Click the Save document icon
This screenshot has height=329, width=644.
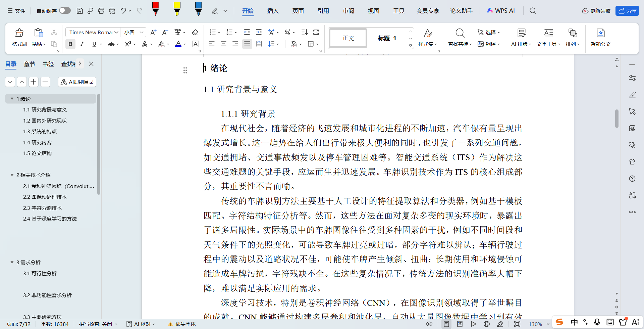(x=79, y=11)
